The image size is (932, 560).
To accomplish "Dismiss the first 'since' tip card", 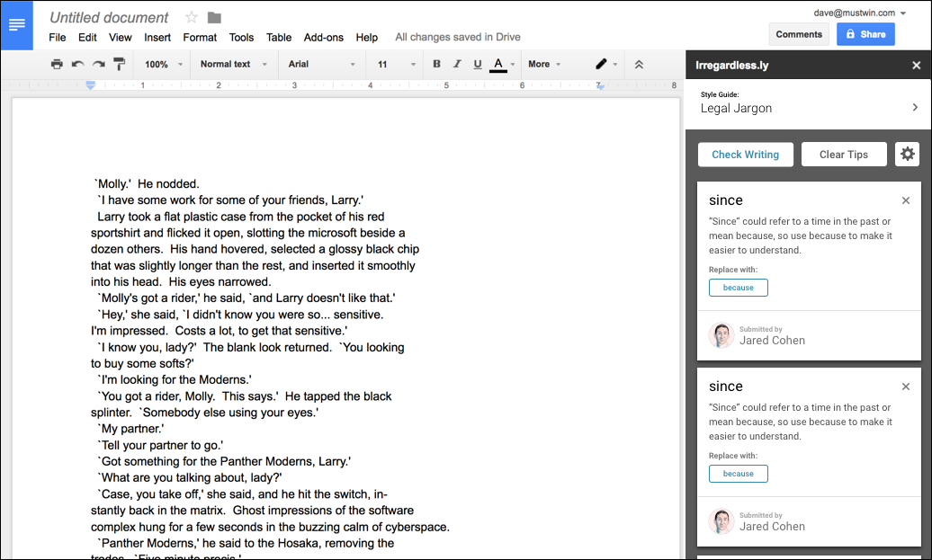I will [905, 200].
